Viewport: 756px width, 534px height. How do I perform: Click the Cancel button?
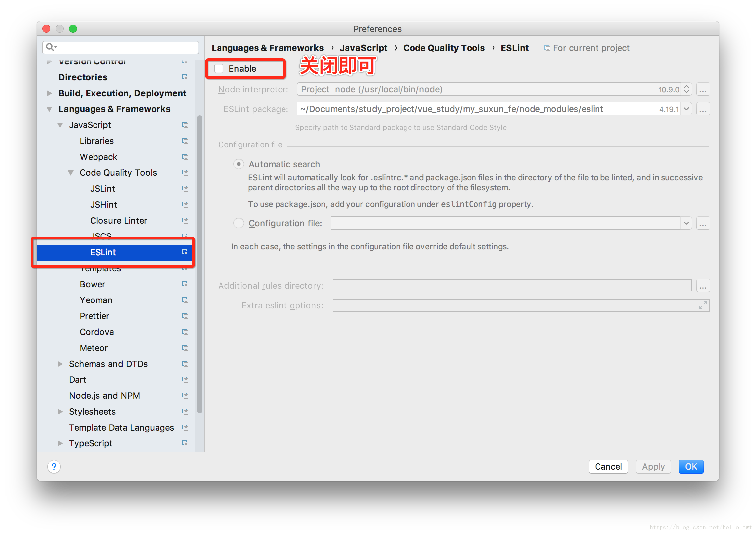608,467
